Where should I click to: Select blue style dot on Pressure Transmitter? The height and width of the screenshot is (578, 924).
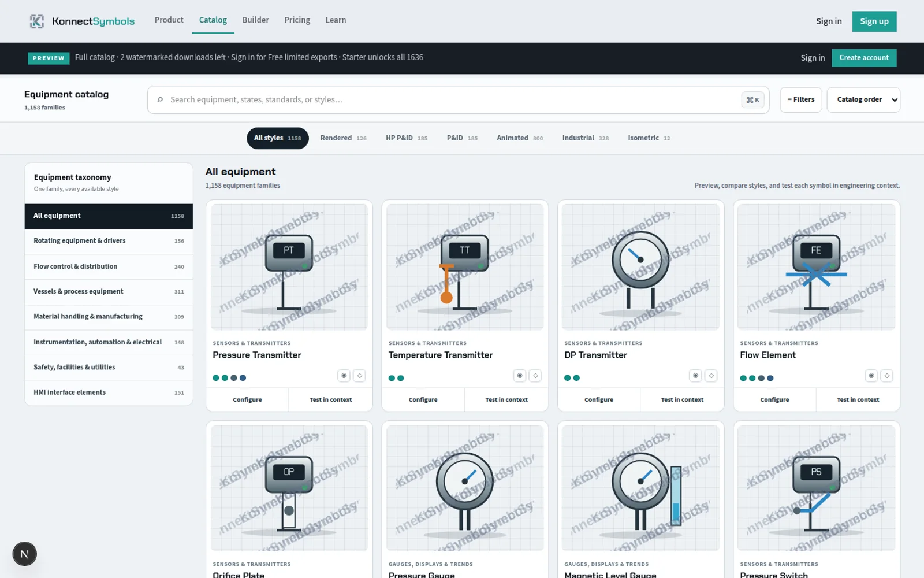[x=243, y=378]
